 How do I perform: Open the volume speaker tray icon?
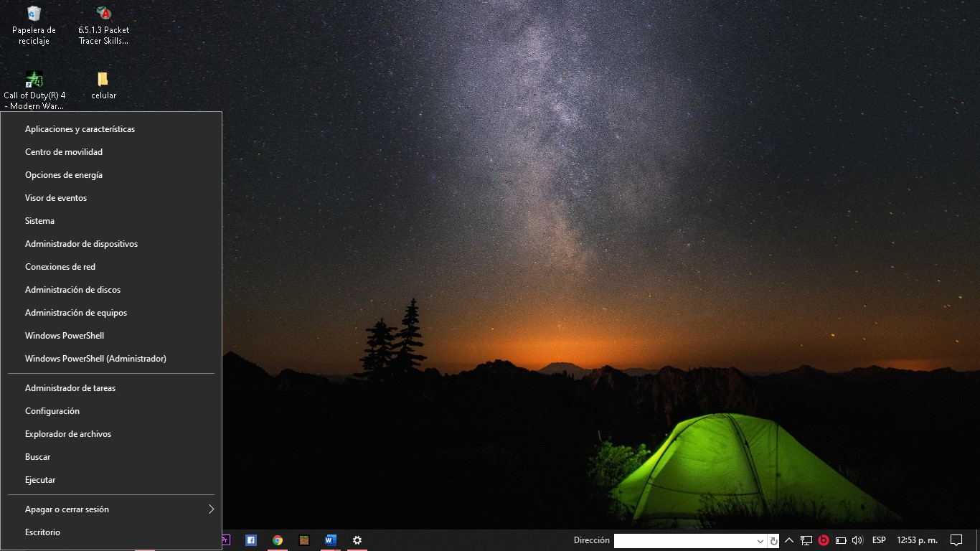pos(857,540)
